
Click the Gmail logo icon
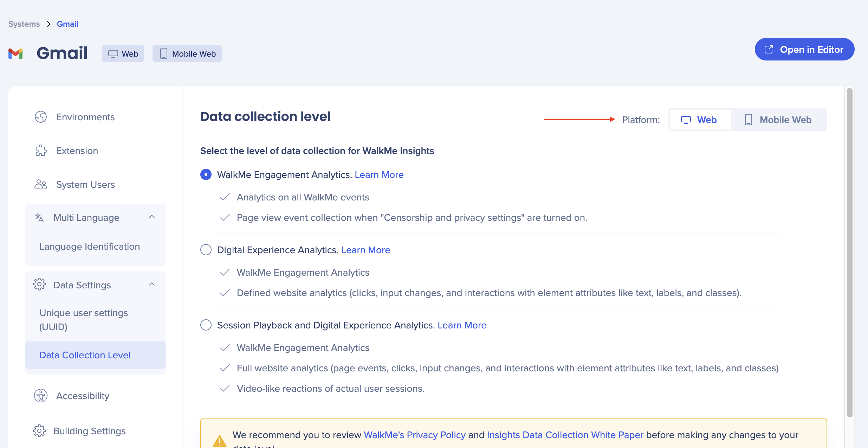[x=15, y=53]
